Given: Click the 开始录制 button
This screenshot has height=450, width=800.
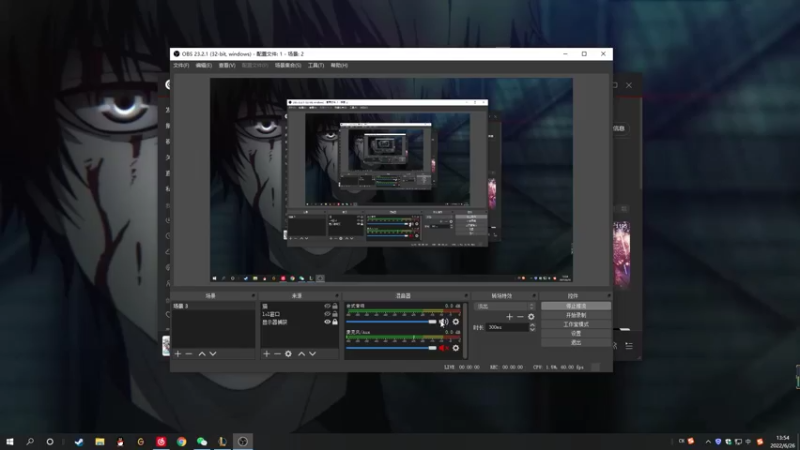Looking at the screenshot, I should 576,315.
